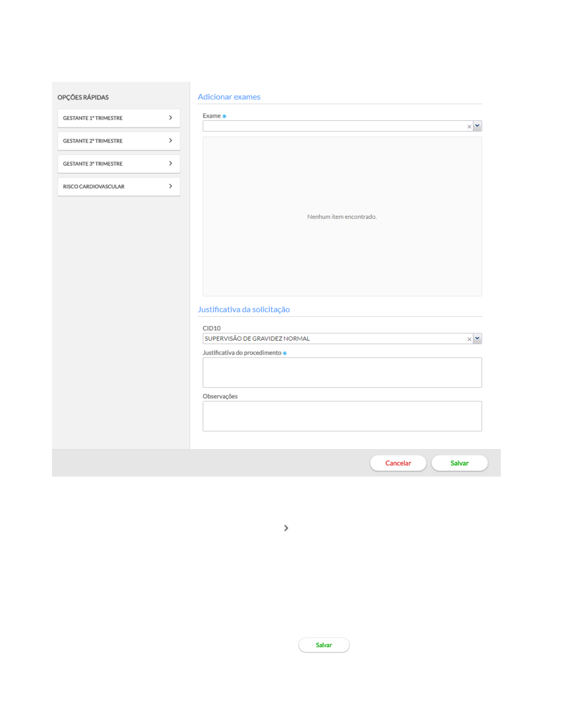Choose the GESTANTE 2º TRIMESTRE quick option label
The image size is (563, 728).
[x=93, y=141]
